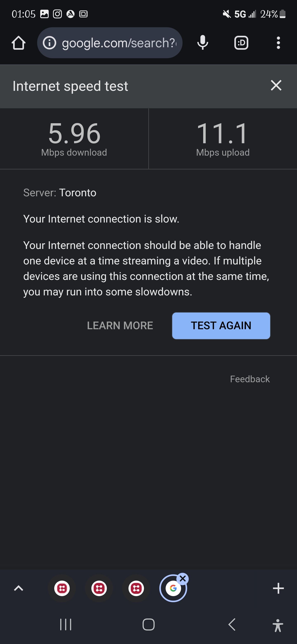Switch to the second red tab

coord(99,588)
